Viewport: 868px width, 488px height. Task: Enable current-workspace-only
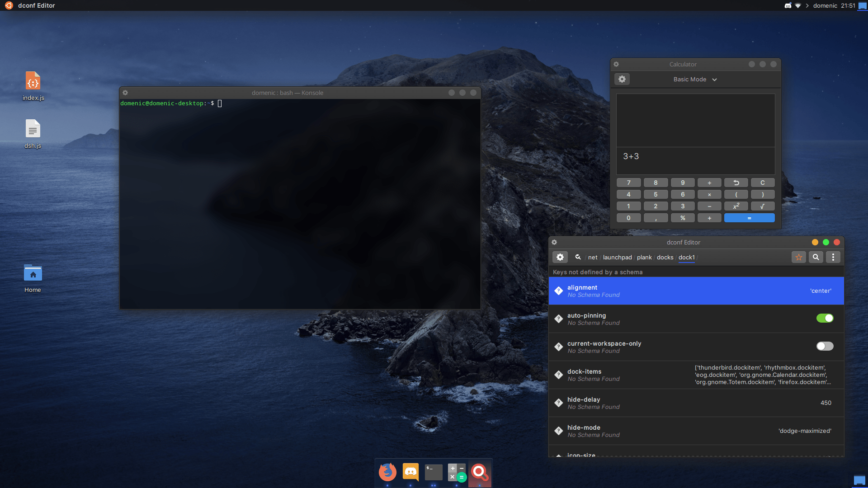pyautogui.click(x=825, y=346)
